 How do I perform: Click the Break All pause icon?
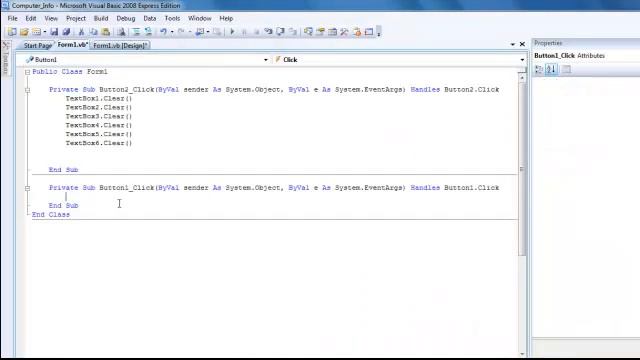pos(244,32)
